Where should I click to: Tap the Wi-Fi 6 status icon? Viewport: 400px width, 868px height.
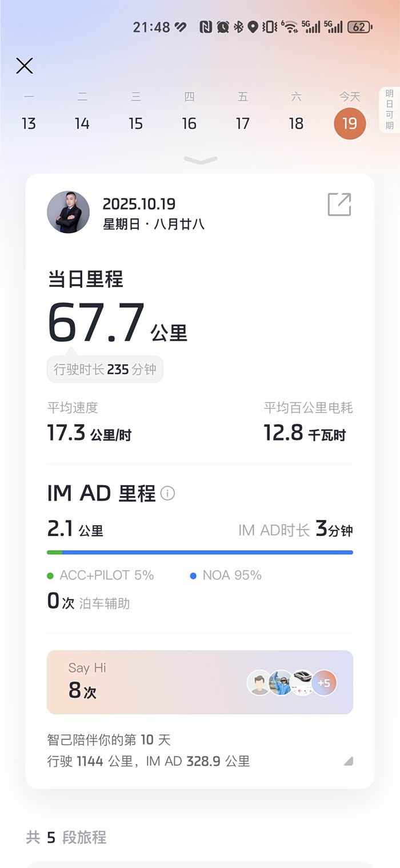(x=290, y=26)
